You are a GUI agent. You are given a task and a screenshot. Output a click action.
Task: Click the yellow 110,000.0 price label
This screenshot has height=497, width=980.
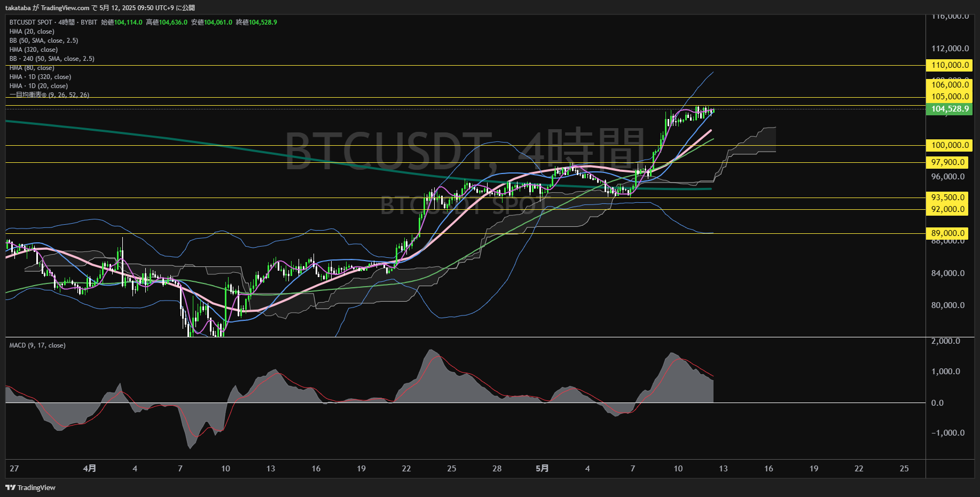[950, 65]
